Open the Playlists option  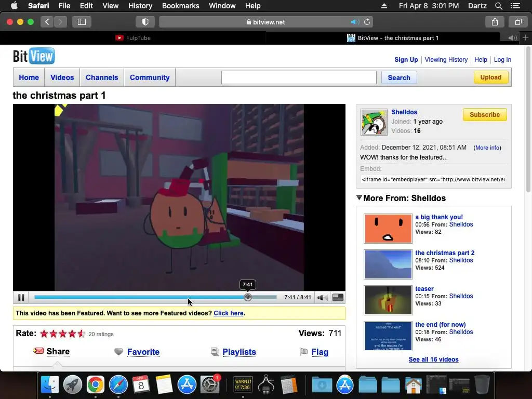tap(239, 352)
